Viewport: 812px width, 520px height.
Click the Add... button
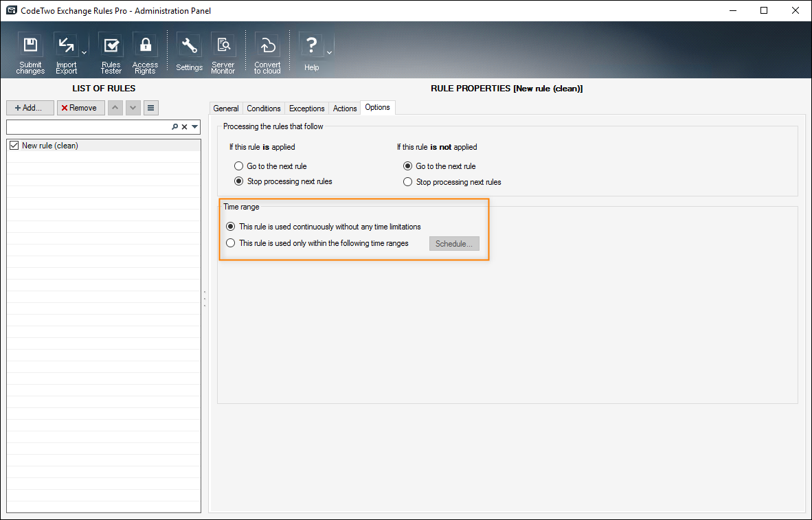(30, 108)
